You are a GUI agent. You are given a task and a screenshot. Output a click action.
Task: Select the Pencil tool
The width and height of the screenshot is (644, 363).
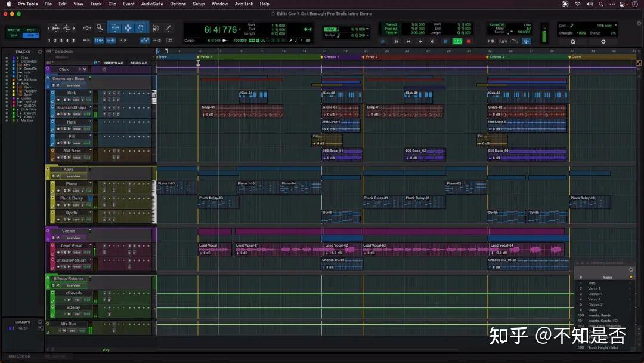click(x=168, y=28)
